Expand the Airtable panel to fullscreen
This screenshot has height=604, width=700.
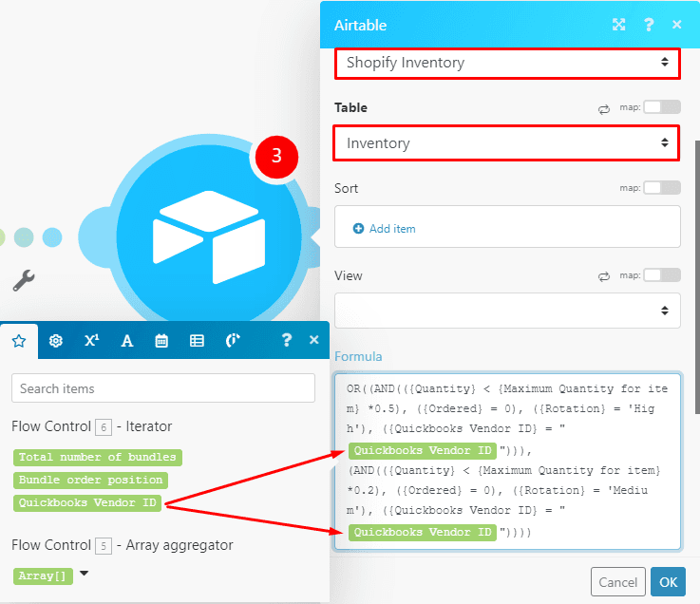click(618, 25)
